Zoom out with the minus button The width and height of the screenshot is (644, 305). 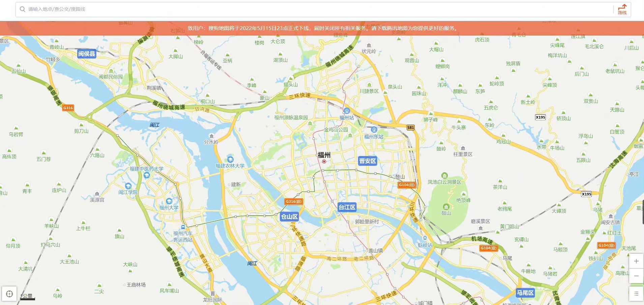636,276
